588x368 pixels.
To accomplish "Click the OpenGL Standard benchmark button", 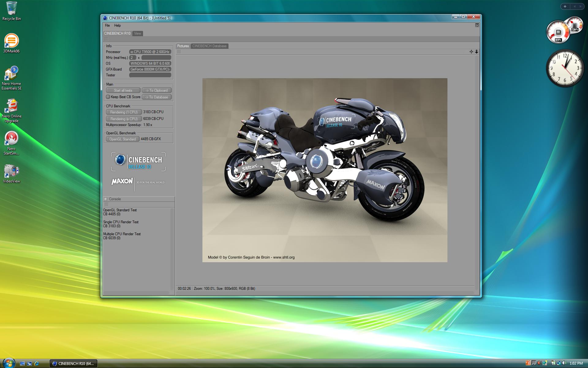I will pyautogui.click(x=123, y=139).
